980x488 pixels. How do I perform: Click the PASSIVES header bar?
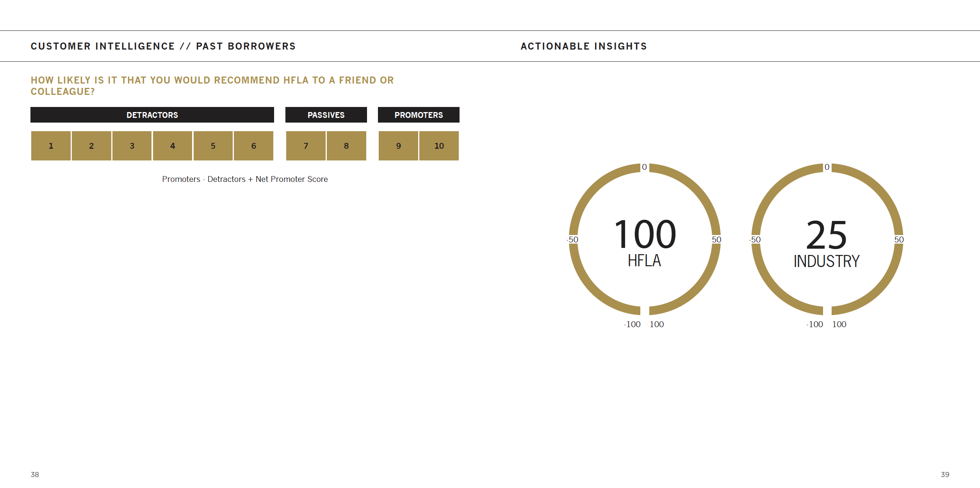[x=326, y=115]
